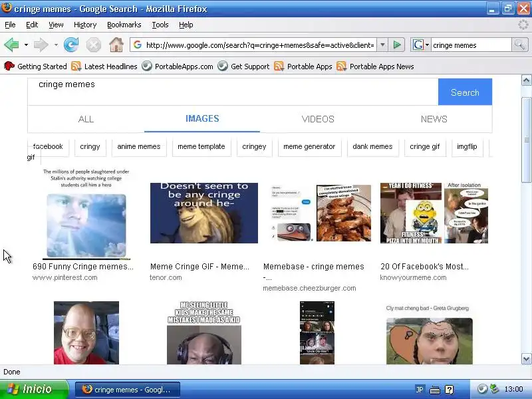Open 20 Of Facebook's Most result link
The image size is (532, 399).
pyautogui.click(x=424, y=267)
